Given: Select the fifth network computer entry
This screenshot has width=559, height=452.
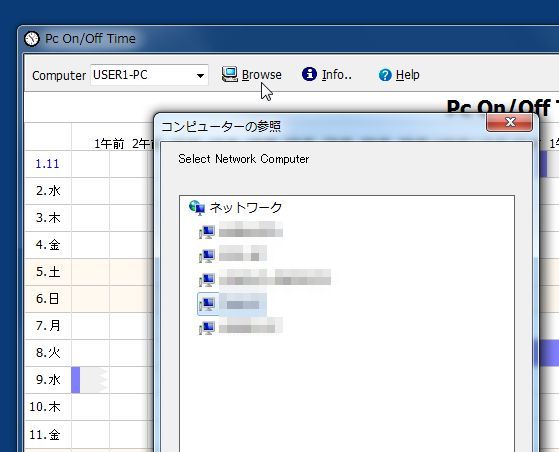Looking at the screenshot, I should (241, 328).
